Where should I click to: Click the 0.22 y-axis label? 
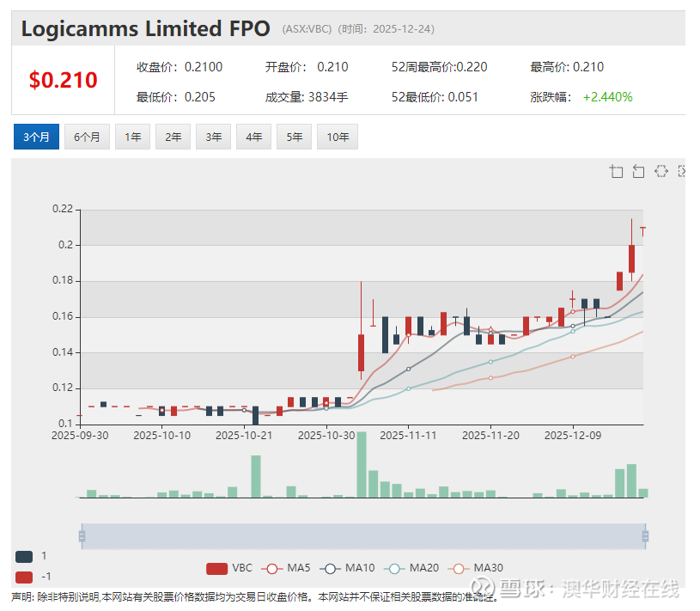[x=63, y=209]
